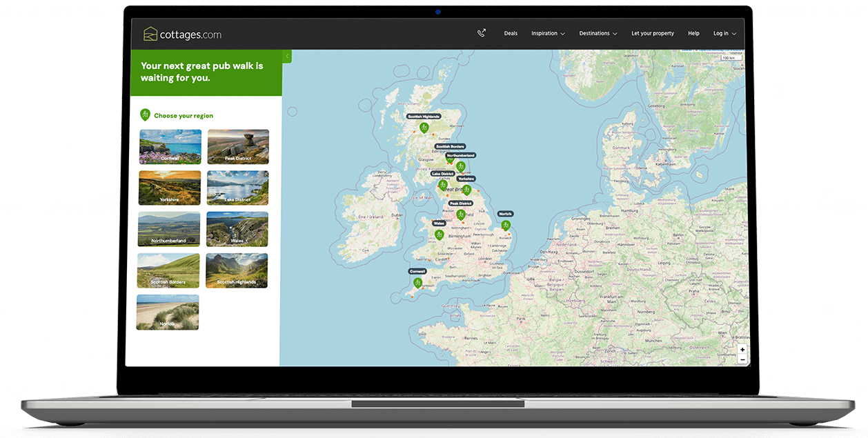868x438 pixels.
Task: Zoom out the map with minus button
Action: point(742,359)
